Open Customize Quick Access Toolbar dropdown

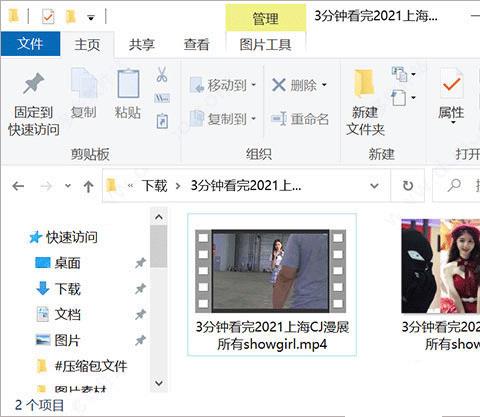[x=91, y=17]
